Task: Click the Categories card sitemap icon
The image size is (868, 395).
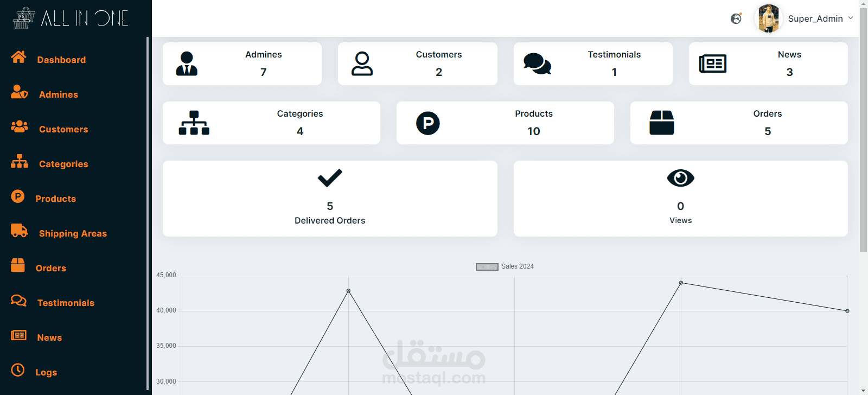Action: pyautogui.click(x=194, y=123)
